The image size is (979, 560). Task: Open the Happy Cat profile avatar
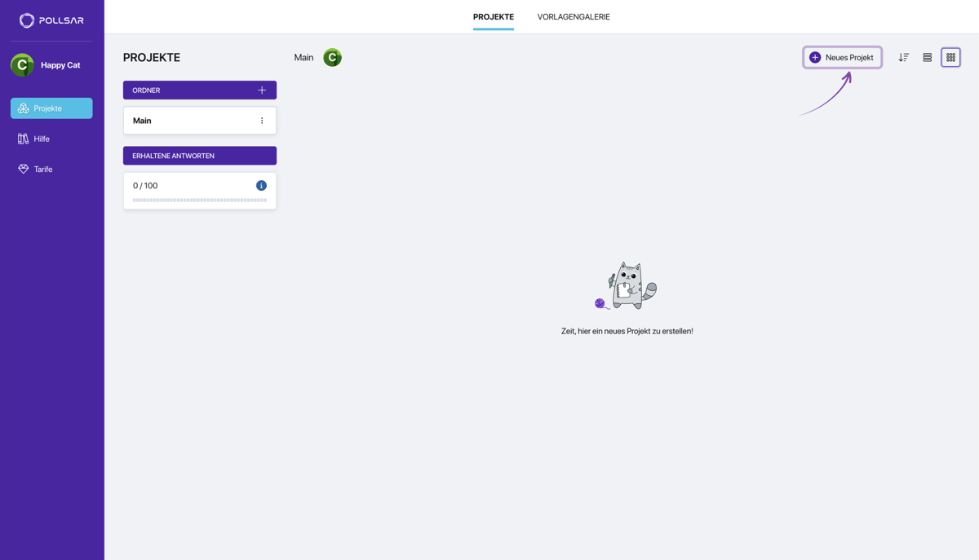22,65
